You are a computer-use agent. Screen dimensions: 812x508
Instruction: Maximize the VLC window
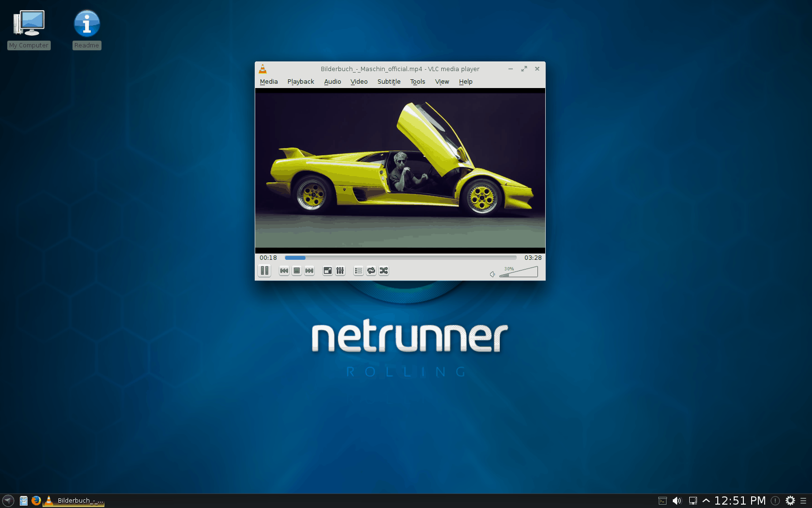[x=524, y=69]
